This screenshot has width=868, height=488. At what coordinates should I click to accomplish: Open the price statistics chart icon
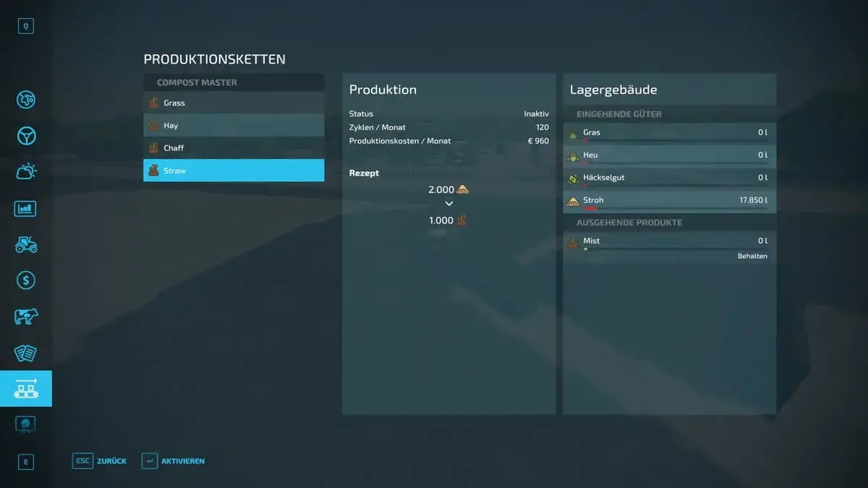[26, 208]
